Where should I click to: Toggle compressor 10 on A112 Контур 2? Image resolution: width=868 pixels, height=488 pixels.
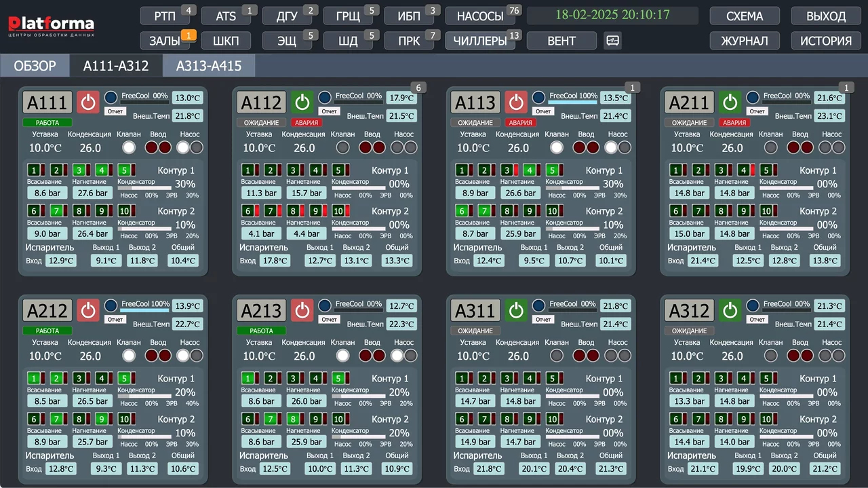pos(338,211)
